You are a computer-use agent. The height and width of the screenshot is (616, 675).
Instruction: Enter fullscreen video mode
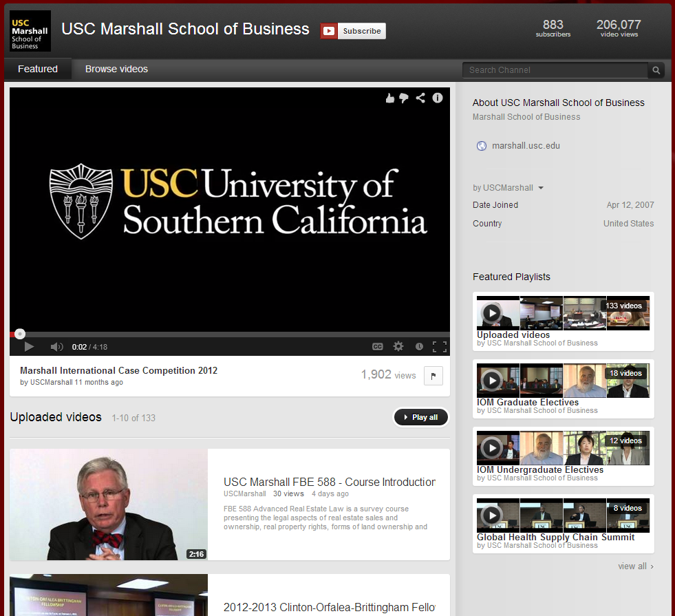pos(439,347)
